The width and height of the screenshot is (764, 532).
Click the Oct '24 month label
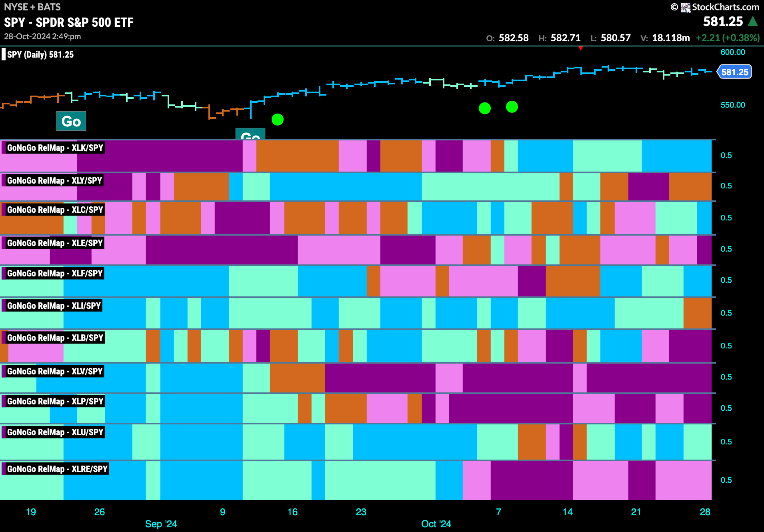pos(436,524)
